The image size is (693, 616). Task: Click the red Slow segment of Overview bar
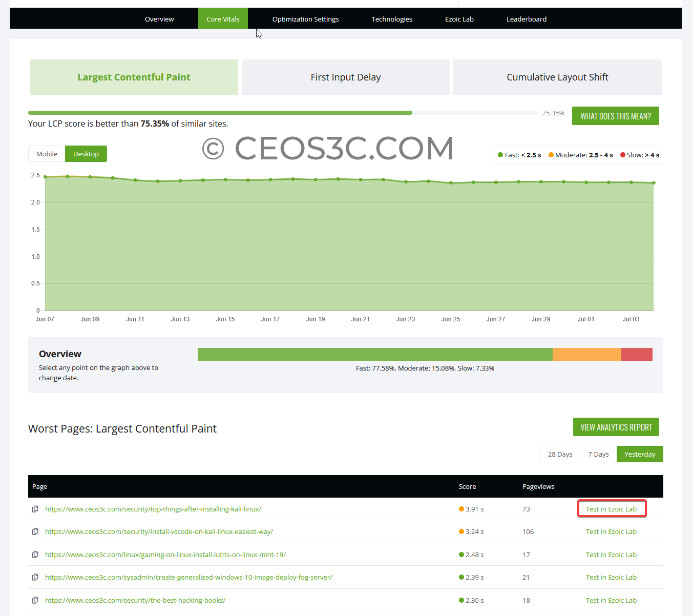(637, 354)
